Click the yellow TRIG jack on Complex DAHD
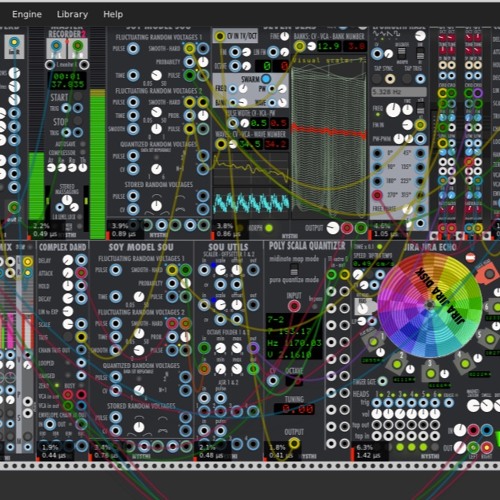The image size is (500, 500). point(81,337)
